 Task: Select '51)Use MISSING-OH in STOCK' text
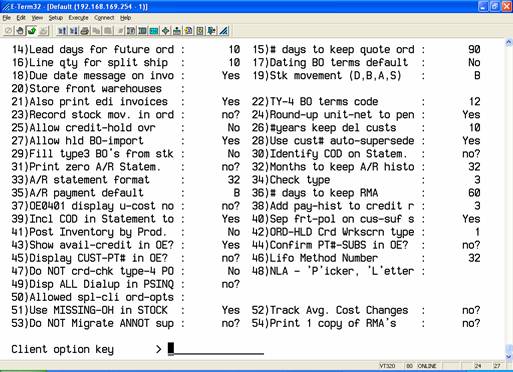pos(90,309)
